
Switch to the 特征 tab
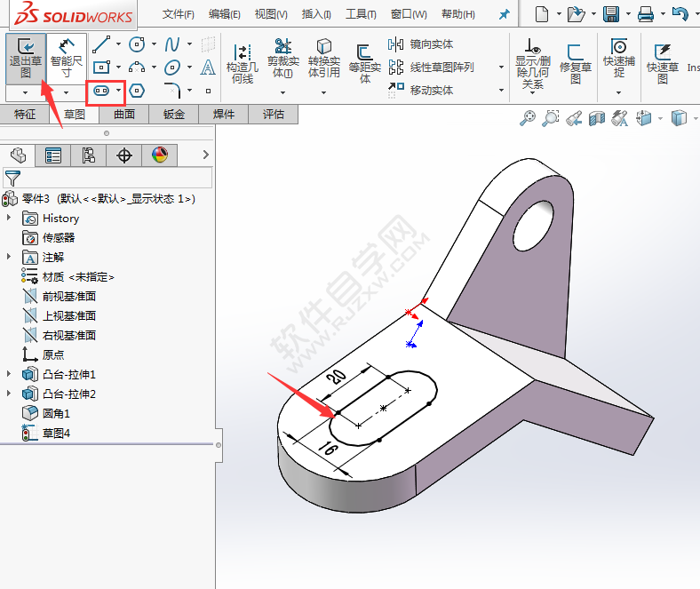(x=25, y=115)
